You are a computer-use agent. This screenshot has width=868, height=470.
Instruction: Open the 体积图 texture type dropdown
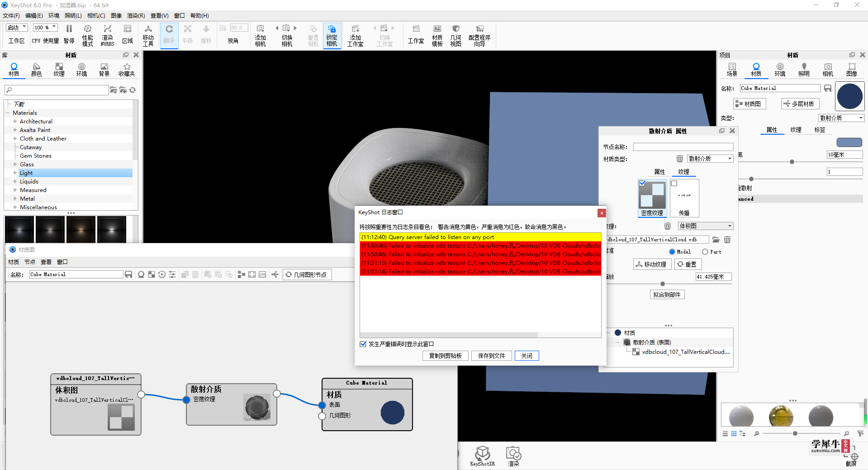tap(706, 226)
